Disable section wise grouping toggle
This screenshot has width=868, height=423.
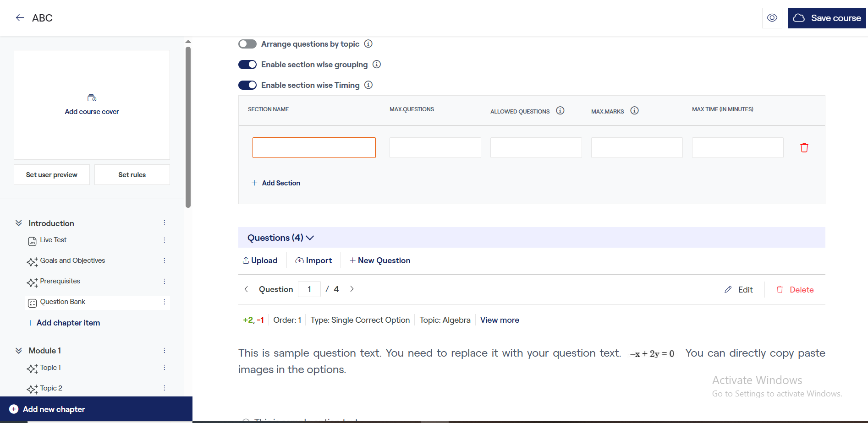(247, 65)
